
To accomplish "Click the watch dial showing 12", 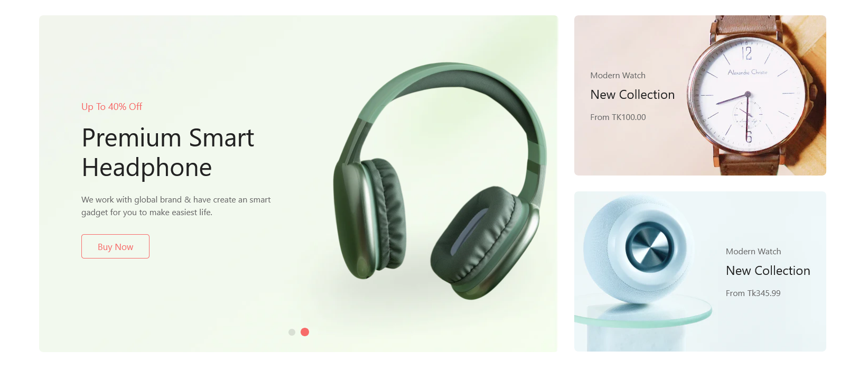I will click(x=747, y=95).
